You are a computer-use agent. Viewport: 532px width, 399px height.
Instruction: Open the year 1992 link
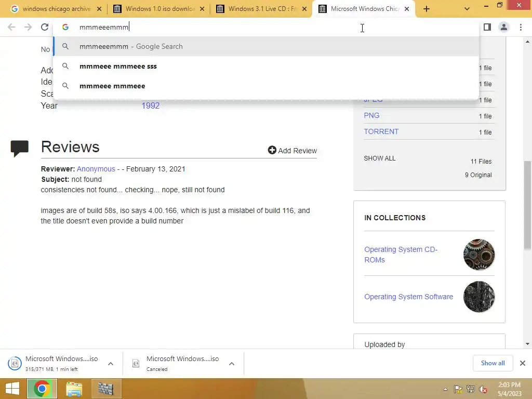click(x=150, y=105)
